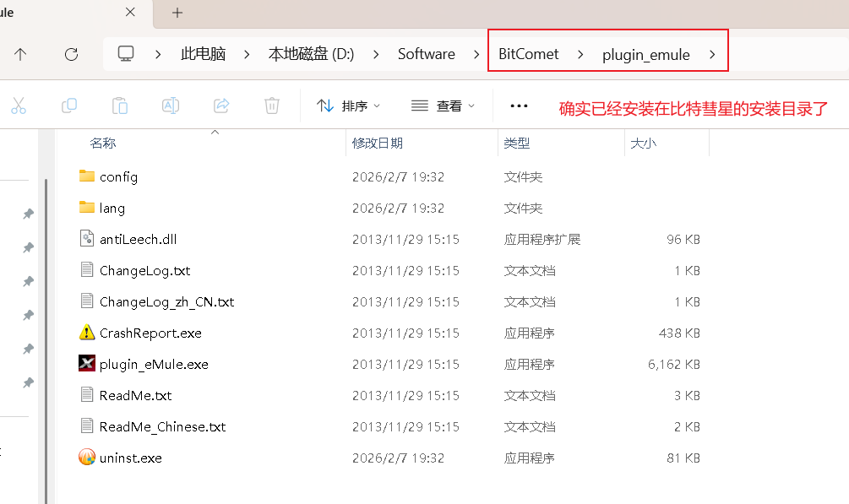Go up one directory level
This screenshot has width=849, height=504.
click(20, 54)
